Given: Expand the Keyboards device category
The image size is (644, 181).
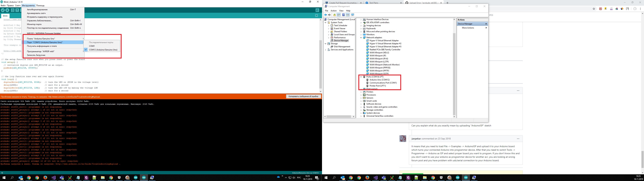Looking at the screenshot, I should tap(361, 28).
